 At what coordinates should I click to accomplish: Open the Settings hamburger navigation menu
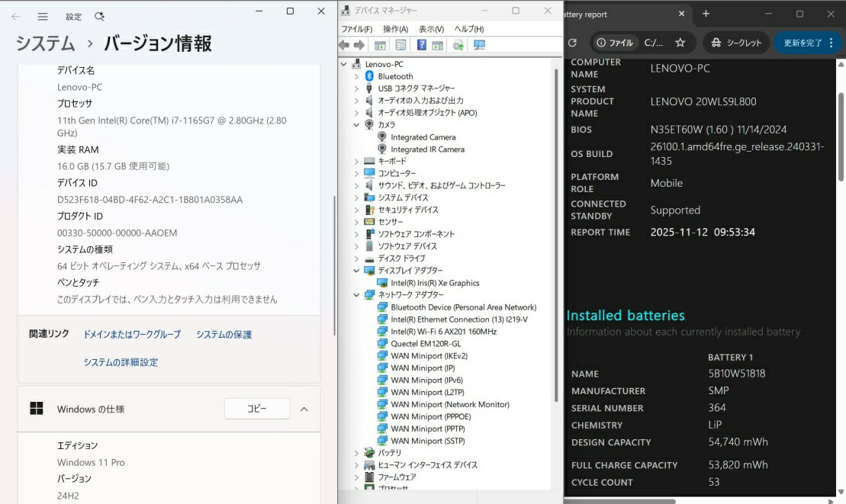(x=43, y=16)
